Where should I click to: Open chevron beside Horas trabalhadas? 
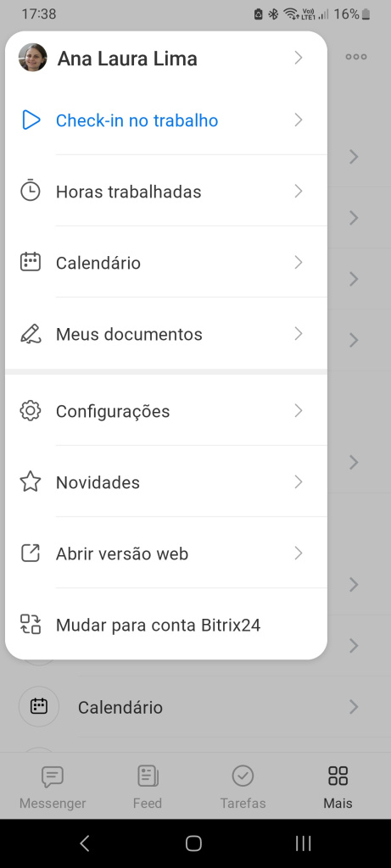[299, 192]
